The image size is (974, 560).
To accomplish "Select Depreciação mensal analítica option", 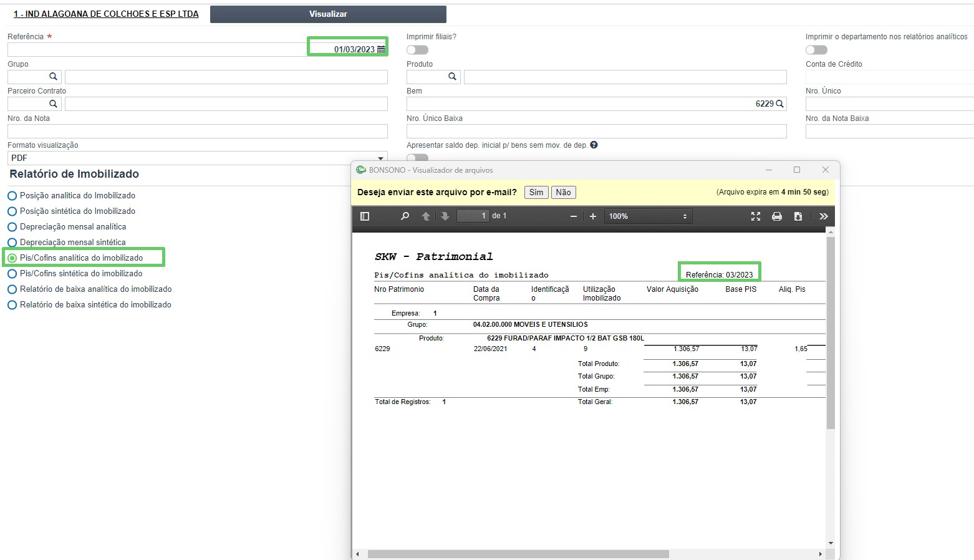I will point(12,227).
